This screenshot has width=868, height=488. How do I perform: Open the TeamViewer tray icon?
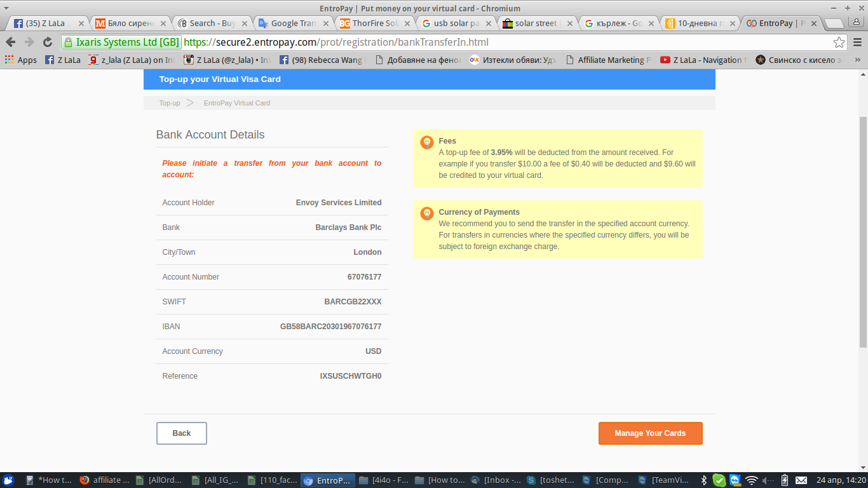pos(735,480)
